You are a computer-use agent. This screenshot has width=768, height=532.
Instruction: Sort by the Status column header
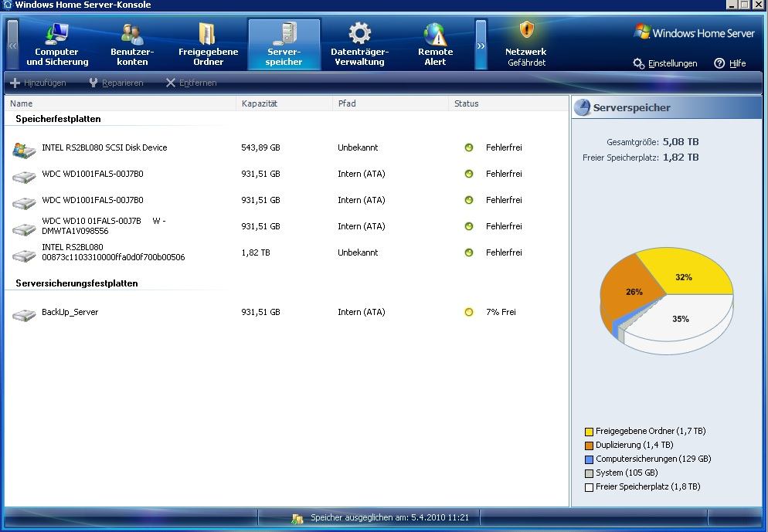508,103
